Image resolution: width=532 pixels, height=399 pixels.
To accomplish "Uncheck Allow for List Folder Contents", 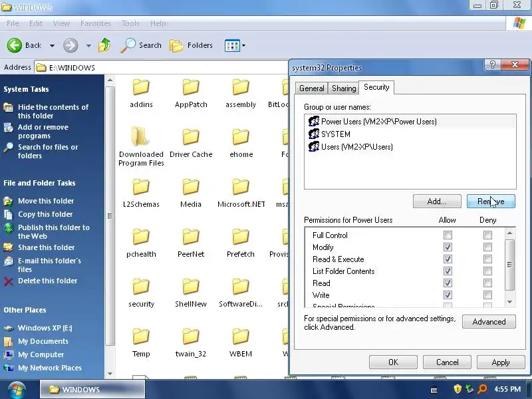I will point(448,271).
